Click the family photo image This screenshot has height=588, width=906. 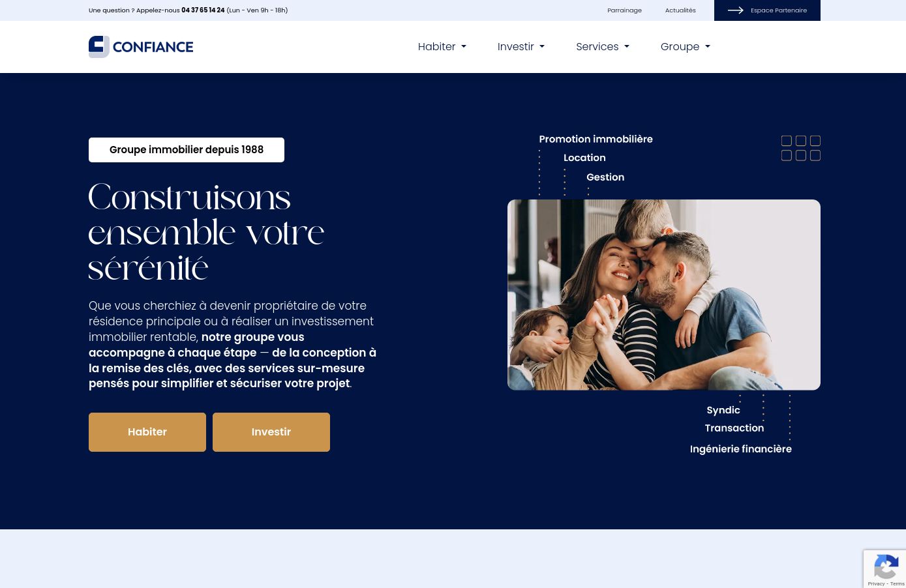pyautogui.click(x=664, y=295)
